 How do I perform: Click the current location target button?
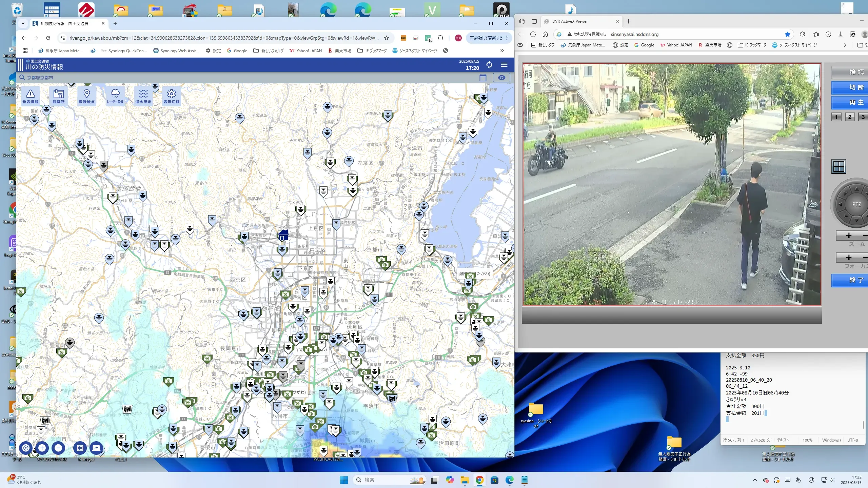click(x=26, y=448)
